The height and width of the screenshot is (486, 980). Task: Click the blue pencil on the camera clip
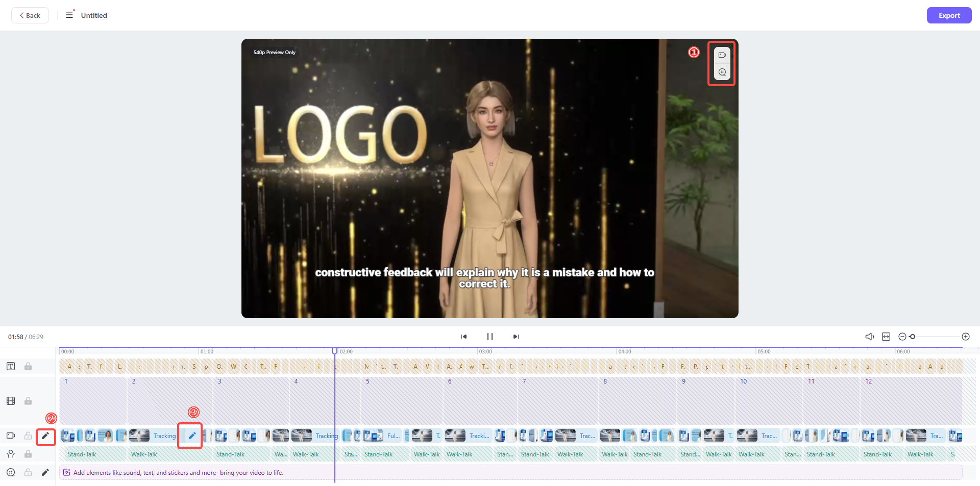click(192, 436)
